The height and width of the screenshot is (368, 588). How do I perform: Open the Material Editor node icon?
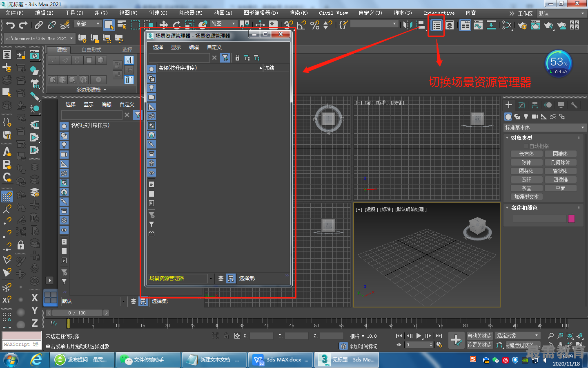[507, 25]
